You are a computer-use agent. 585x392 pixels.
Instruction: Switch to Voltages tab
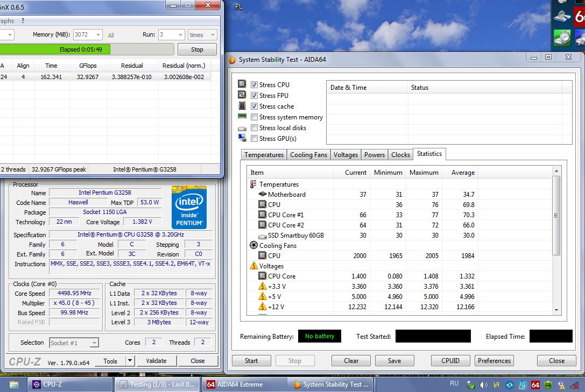pos(346,155)
